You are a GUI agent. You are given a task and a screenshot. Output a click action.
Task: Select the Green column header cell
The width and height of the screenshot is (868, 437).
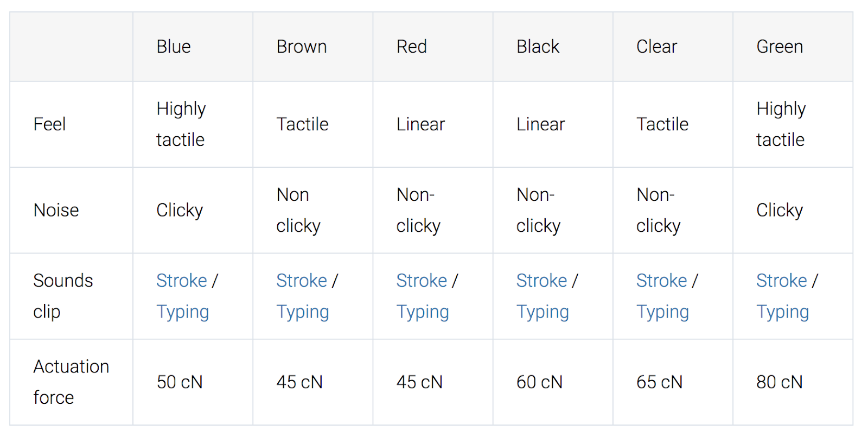(x=793, y=47)
